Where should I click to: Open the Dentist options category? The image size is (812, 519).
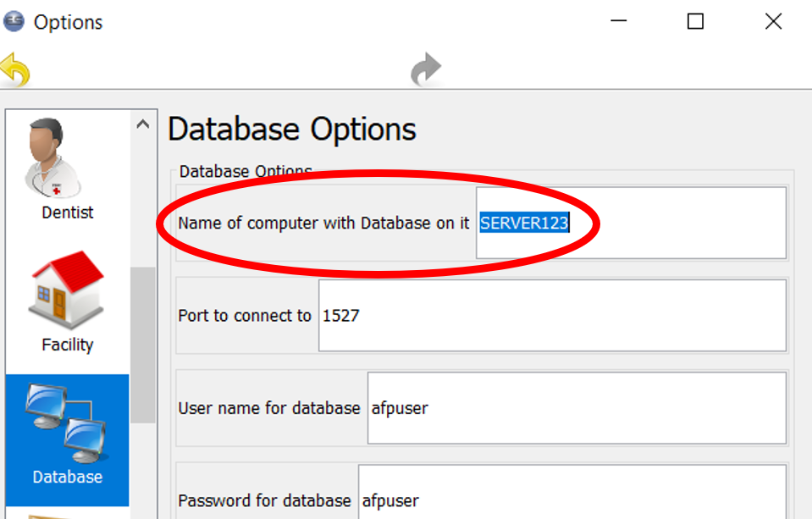67,169
